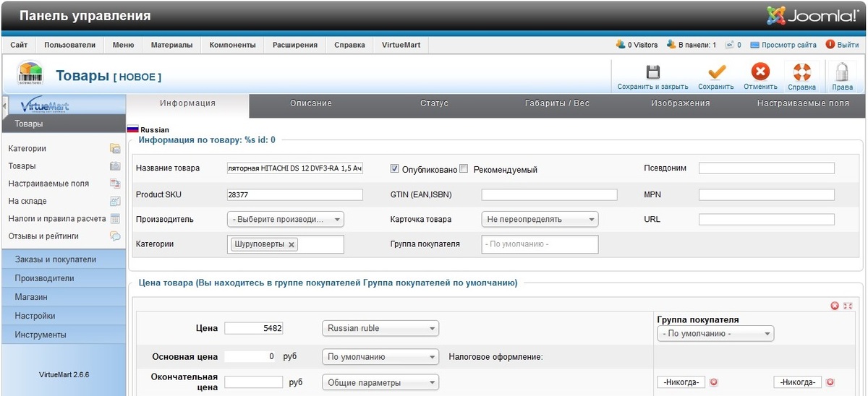868x396 pixels.
Task: Remove the Шуруповерты category tag
Action: pos(292,245)
